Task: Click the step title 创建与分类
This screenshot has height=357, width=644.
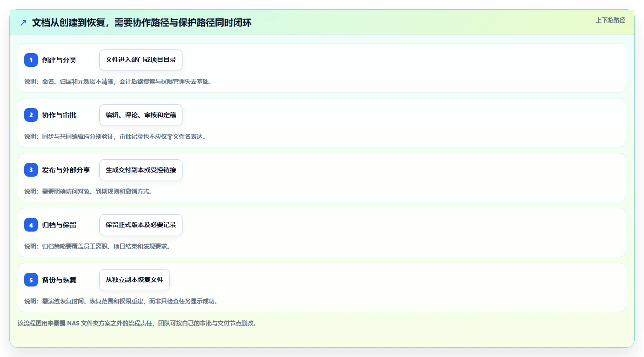Action: 59,60
